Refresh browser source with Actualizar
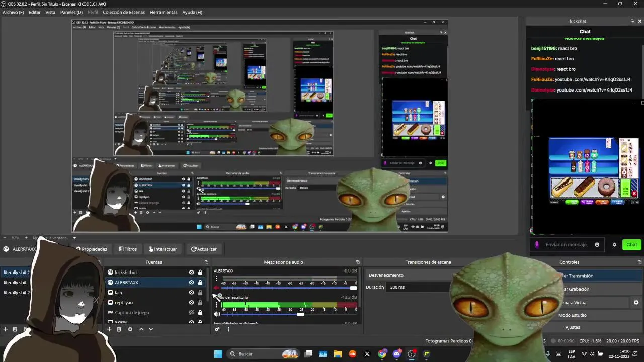 coord(204,249)
